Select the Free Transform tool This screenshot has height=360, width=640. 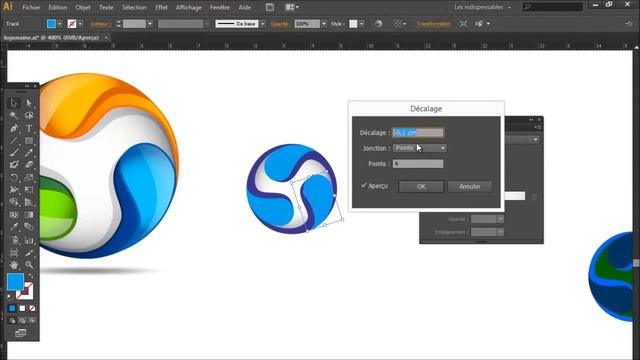pyautogui.click(x=29, y=190)
